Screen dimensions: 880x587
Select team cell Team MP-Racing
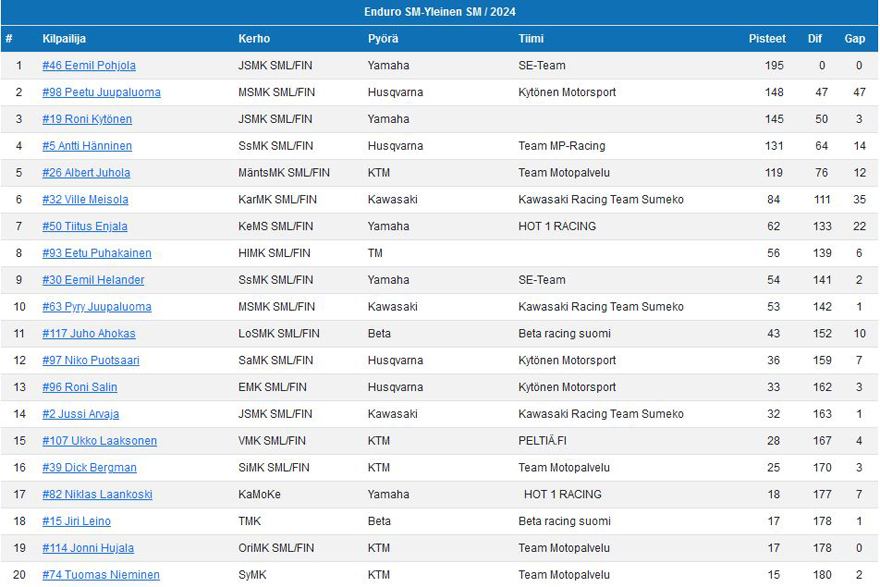561,146
